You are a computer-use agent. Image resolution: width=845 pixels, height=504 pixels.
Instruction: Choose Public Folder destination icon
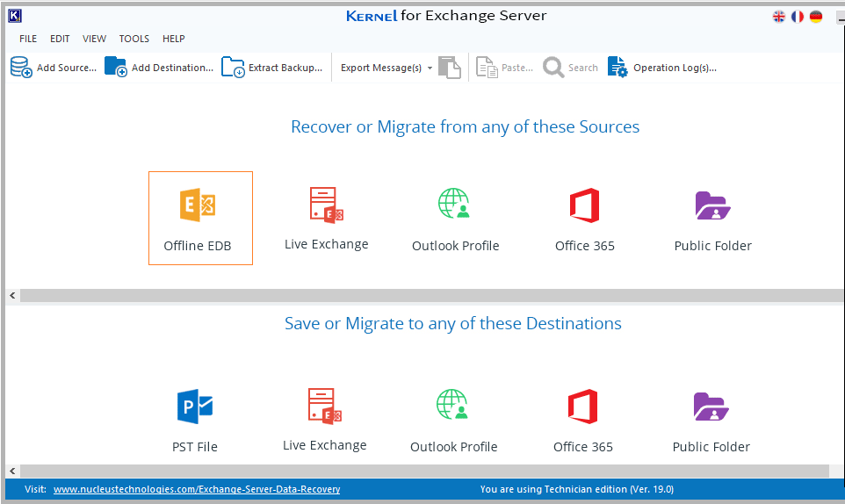pyautogui.click(x=711, y=407)
